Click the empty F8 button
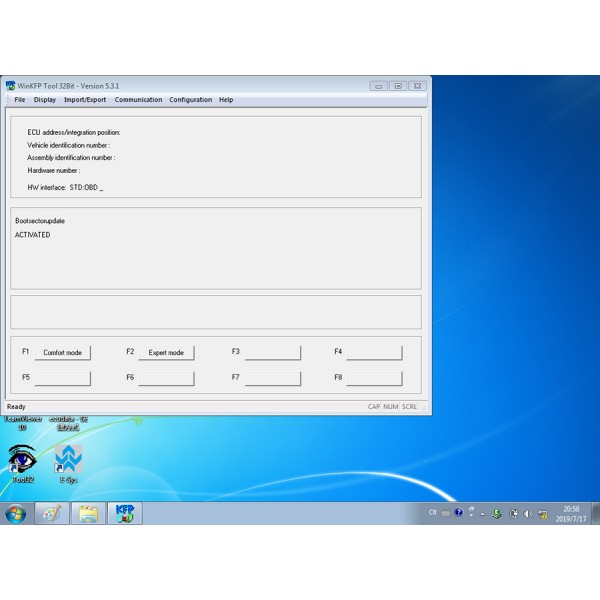The image size is (600, 600). tap(375, 378)
